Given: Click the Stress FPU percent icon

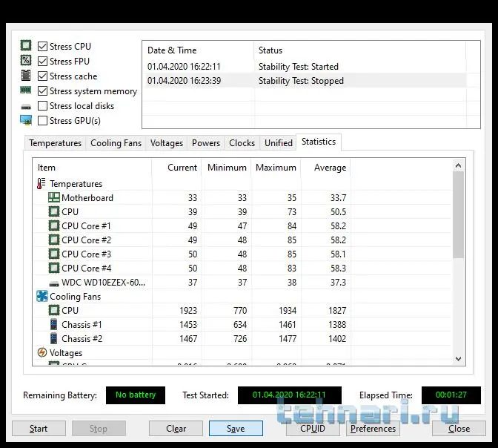Looking at the screenshot, I should click(x=26, y=60).
